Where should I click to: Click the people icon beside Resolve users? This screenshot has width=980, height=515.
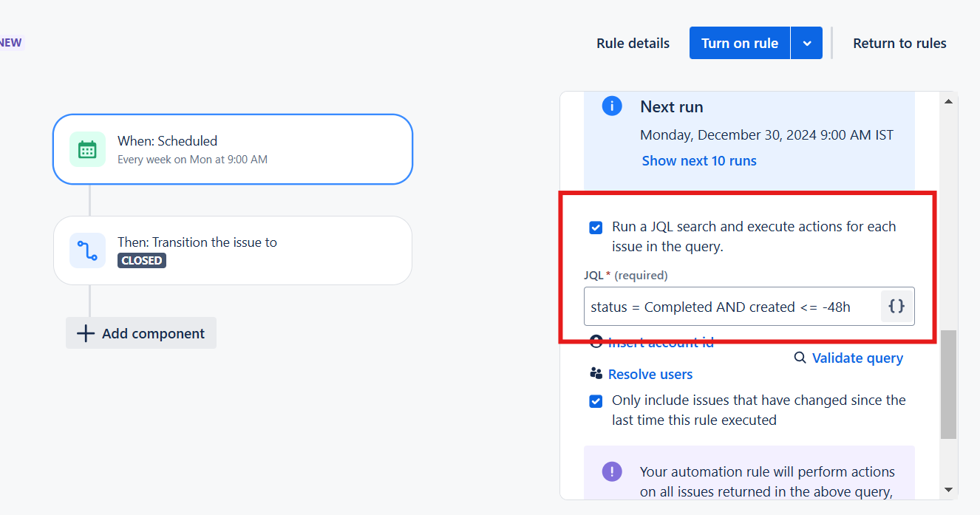click(x=596, y=373)
